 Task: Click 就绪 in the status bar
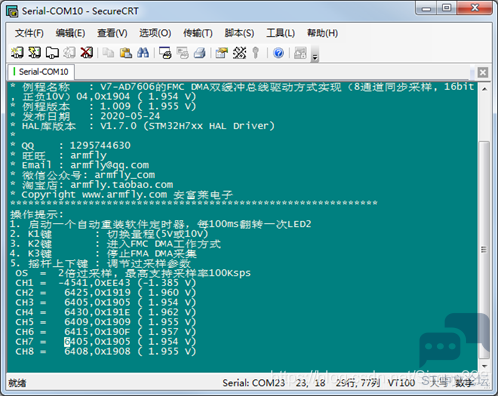point(17,383)
